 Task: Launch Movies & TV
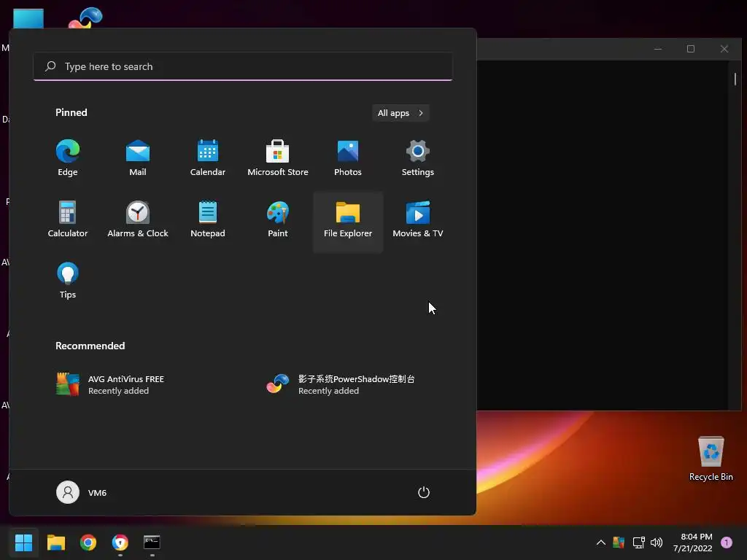(x=418, y=219)
